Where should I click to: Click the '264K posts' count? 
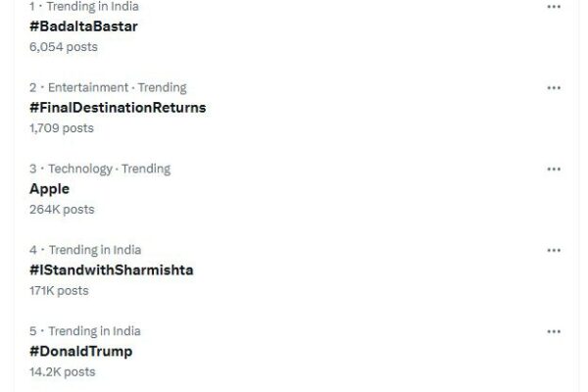point(62,210)
